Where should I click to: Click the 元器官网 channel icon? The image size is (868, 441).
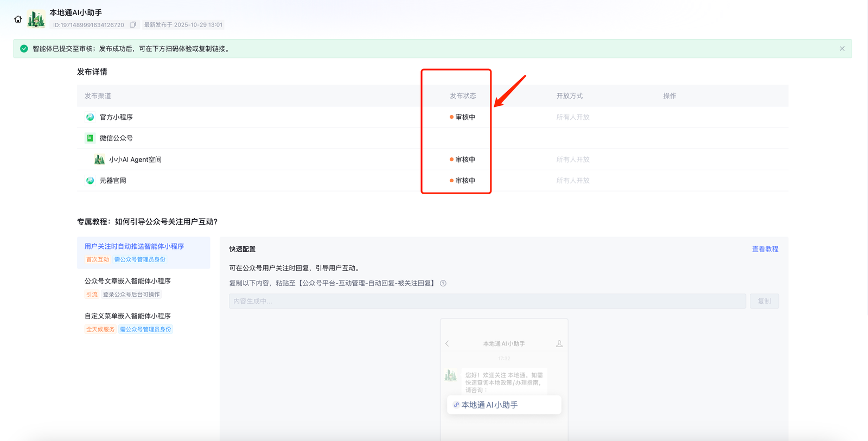pyautogui.click(x=90, y=181)
